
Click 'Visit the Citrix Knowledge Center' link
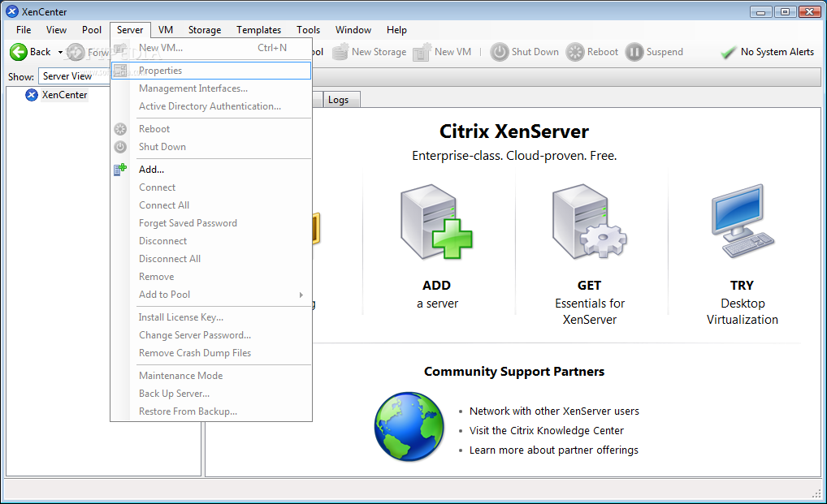547,430
